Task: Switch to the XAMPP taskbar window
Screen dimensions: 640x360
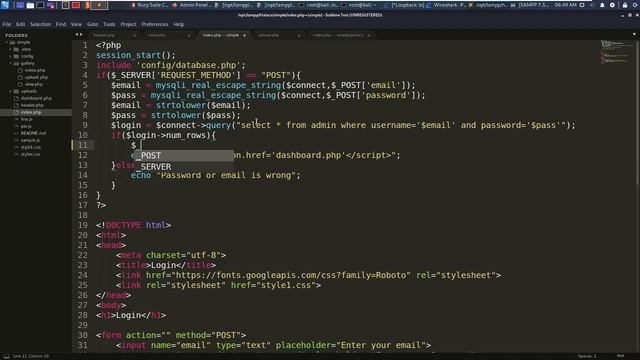Action: 531,5
